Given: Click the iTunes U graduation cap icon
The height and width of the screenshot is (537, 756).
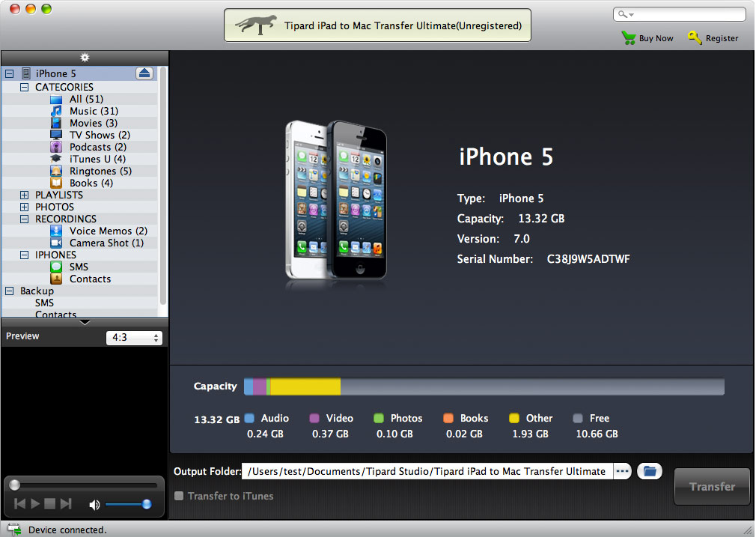Looking at the screenshot, I should (56, 159).
